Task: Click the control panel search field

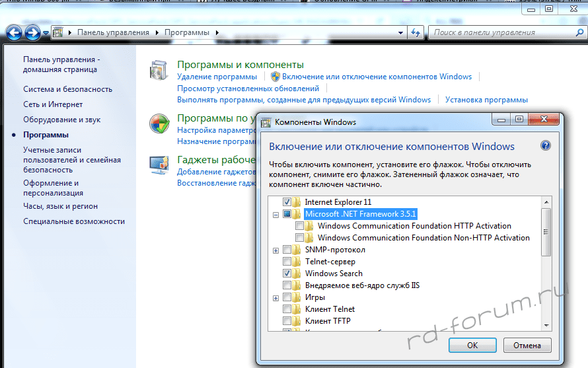Action: click(x=501, y=32)
